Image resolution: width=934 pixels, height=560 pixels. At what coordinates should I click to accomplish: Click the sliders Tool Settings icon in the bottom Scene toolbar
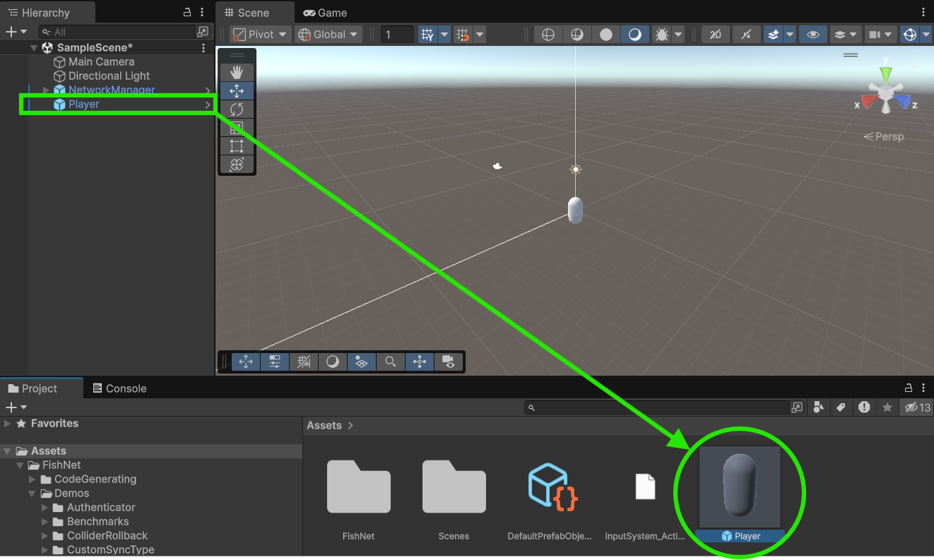pyautogui.click(x=275, y=362)
